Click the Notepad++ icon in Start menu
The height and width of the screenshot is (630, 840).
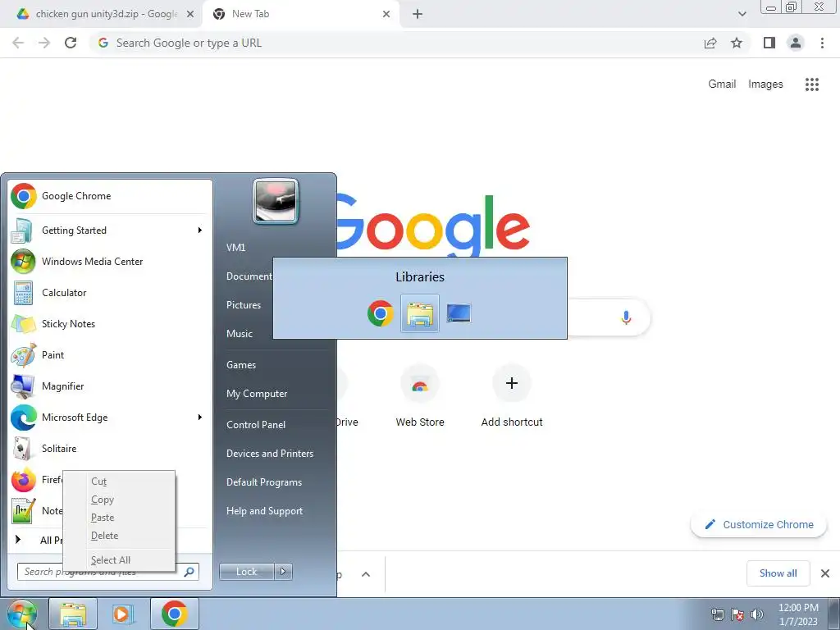[x=24, y=510]
